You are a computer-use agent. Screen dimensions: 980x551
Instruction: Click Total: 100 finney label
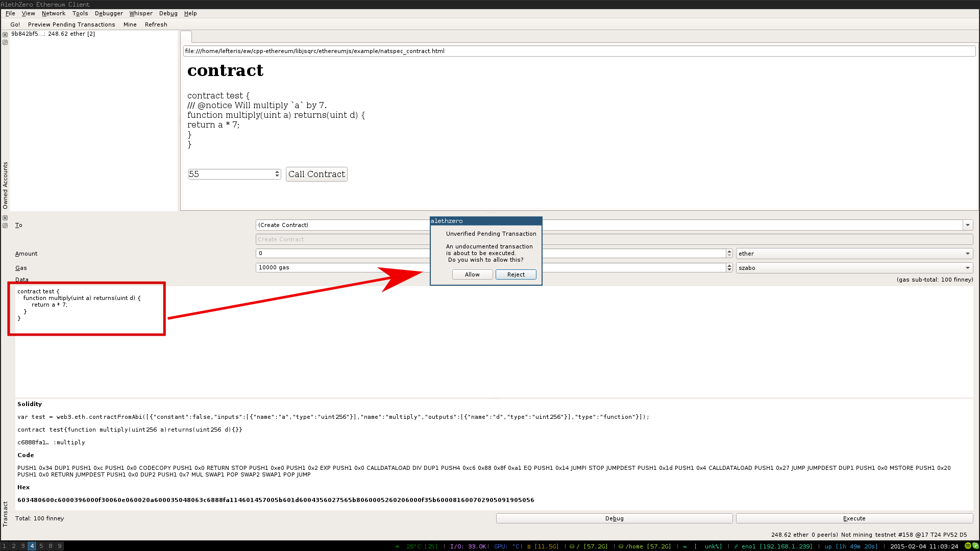[x=40, y=518]
